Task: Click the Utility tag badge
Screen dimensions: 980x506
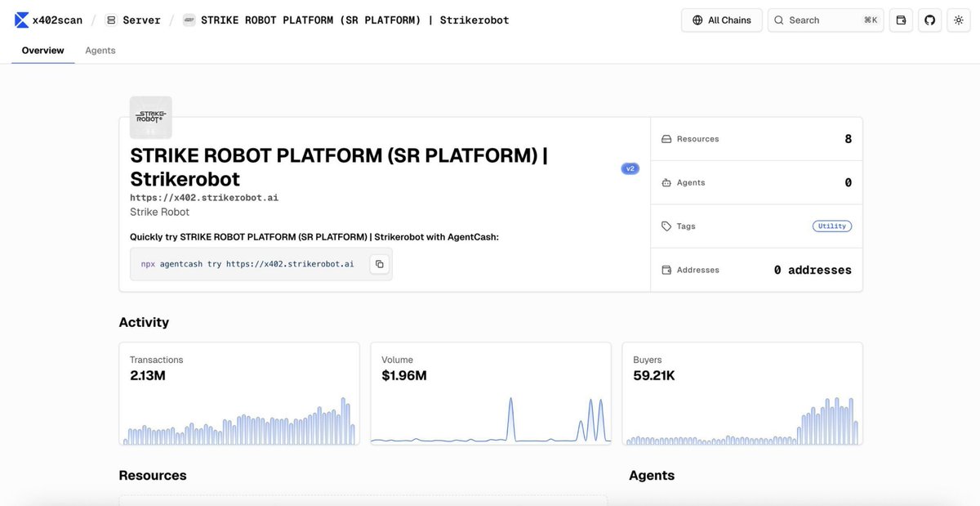Action: [x=832, y=226]
